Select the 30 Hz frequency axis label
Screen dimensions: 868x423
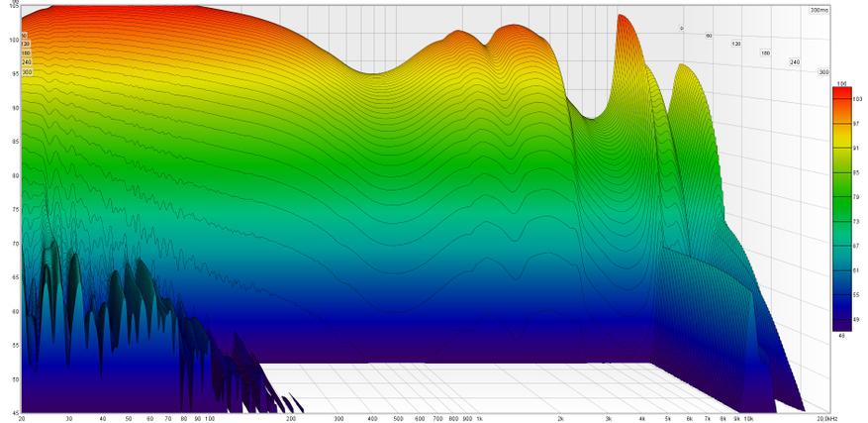pyautogui.click(x=69, y=417)
